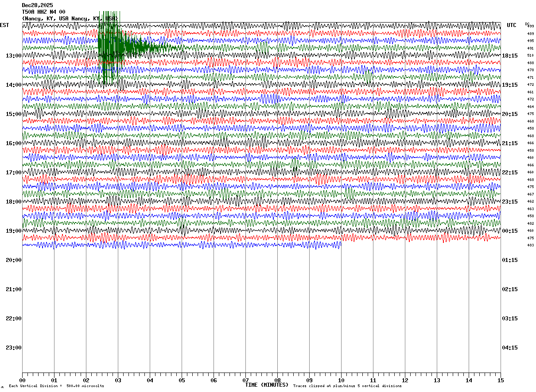The image size is (536, 392).
Task: Click the Dec28,2025 date header
Action: click(x=37, y=5)
